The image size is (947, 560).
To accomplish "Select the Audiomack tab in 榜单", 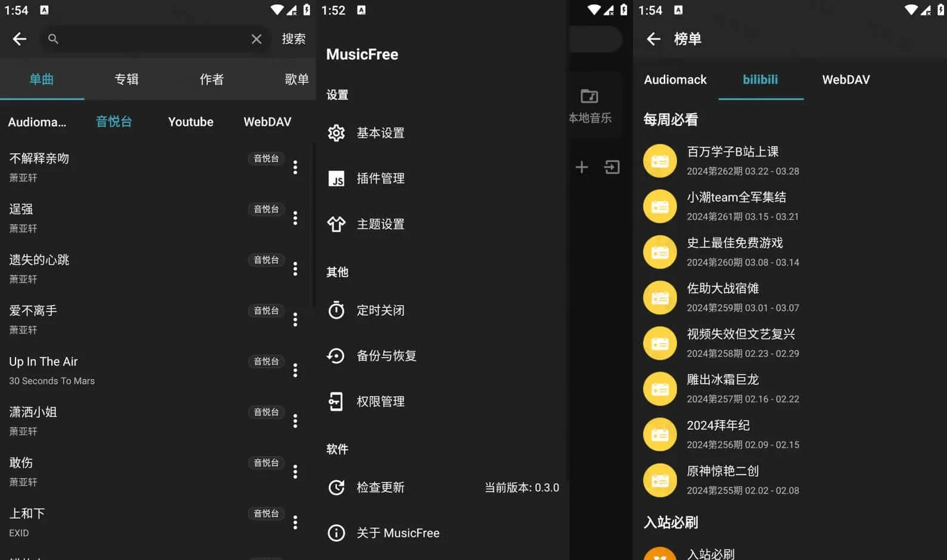I will pyautogui.click(x=675, y=79).
